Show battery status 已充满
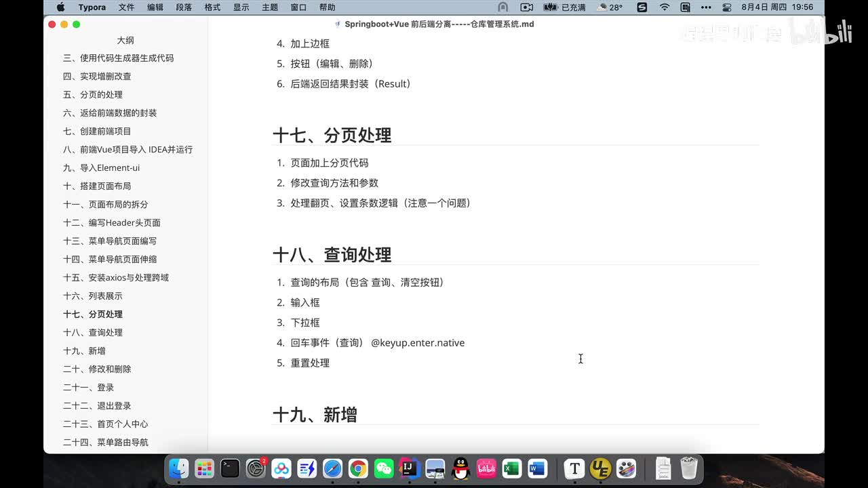Viewport: 868px width, 488px height. pyautogui.click(x=564, y=7)
